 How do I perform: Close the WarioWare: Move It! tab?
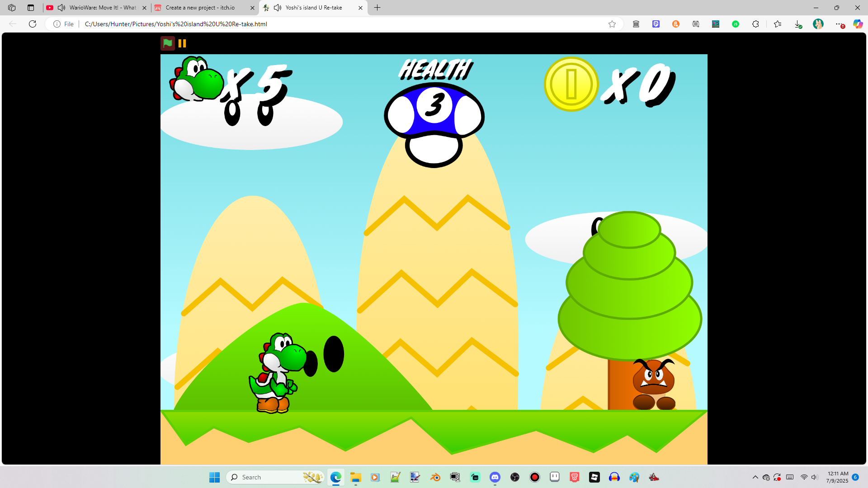[145, 8]
